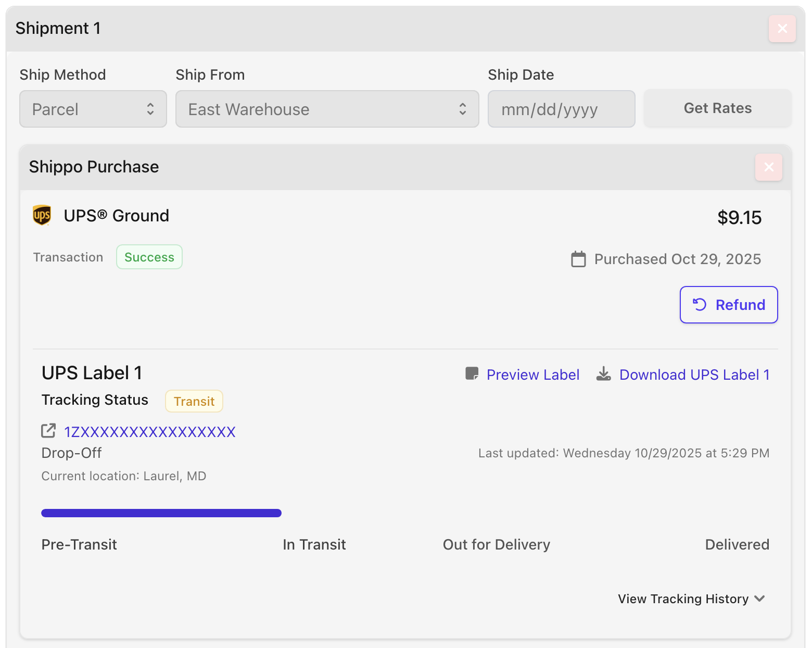The width and height of the screenshot is (812, 648).
Task: Click the calendar icon next to Purchased date
Action: (578, 259)
